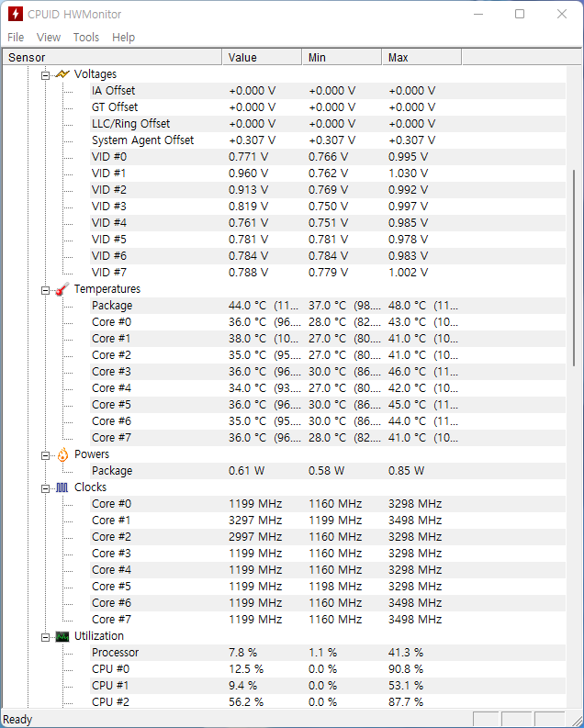This screenshot has height=728, width=584.
Task: Click the Clocks waveform icon
Action: [x=62, y=487]
